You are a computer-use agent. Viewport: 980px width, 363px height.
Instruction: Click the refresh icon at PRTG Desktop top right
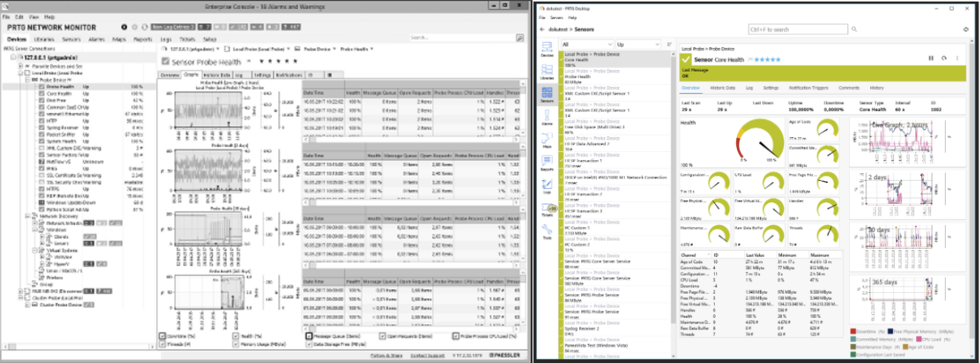coord(966,29)
